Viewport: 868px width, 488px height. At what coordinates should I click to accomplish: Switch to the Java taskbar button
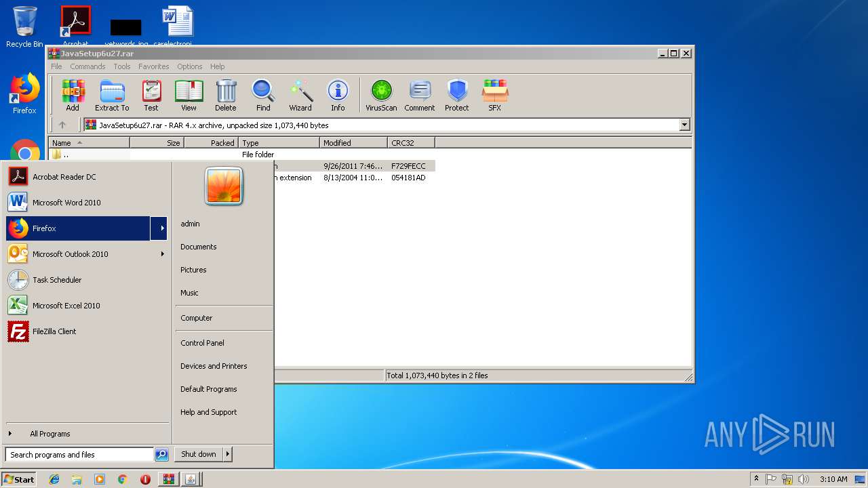(x=191, y=479)
